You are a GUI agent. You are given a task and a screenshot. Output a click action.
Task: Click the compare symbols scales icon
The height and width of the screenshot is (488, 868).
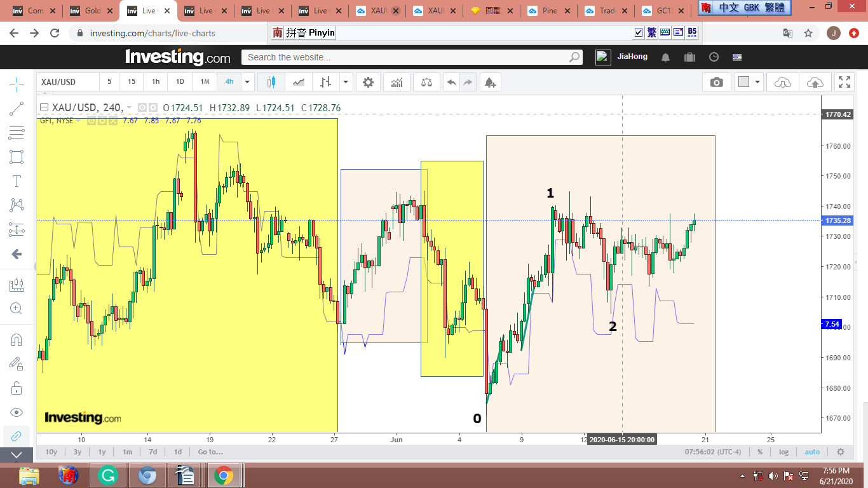coord(426,82)
